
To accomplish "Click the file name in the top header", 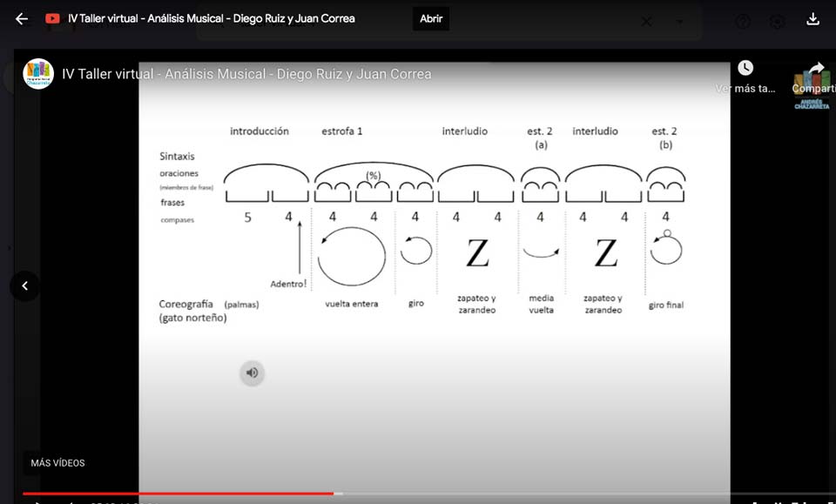I will click(x=211, y=19).
